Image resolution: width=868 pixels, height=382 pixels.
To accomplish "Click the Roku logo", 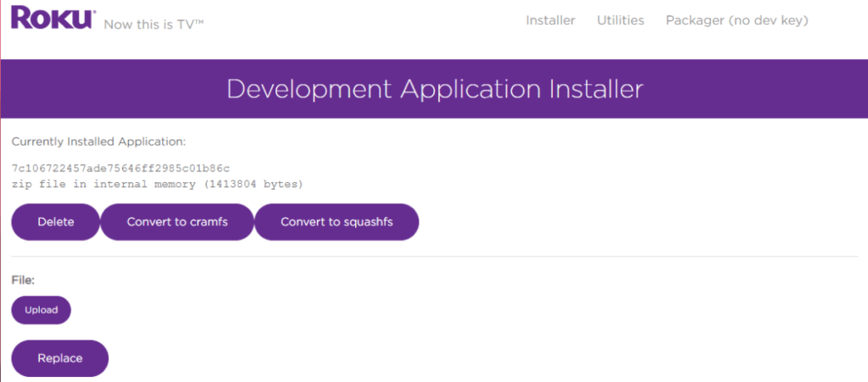I will pos(53,18).
